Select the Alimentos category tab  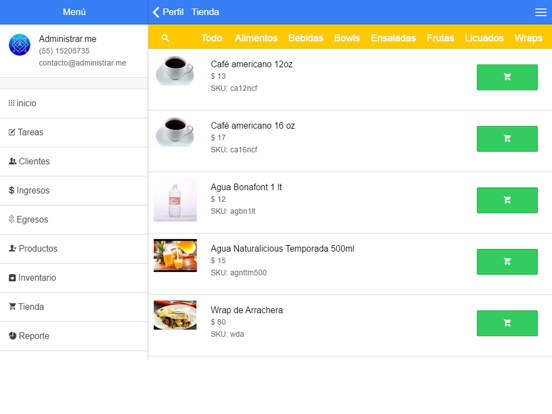tap(256, 38)
